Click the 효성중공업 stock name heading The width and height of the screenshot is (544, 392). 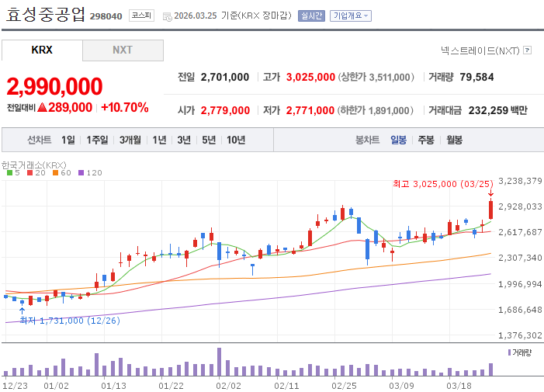(46, 15)
